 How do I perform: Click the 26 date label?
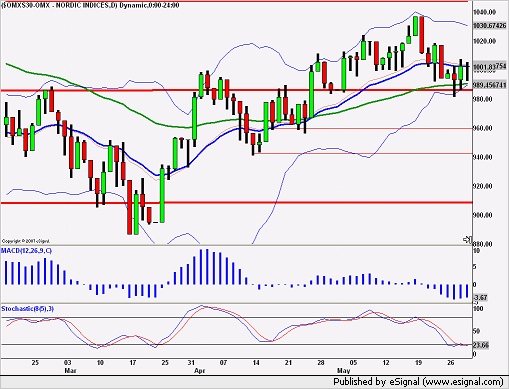point(450,363)
